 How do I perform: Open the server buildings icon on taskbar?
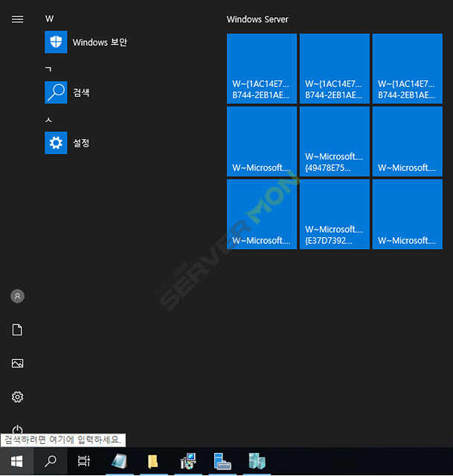[257, 461]
